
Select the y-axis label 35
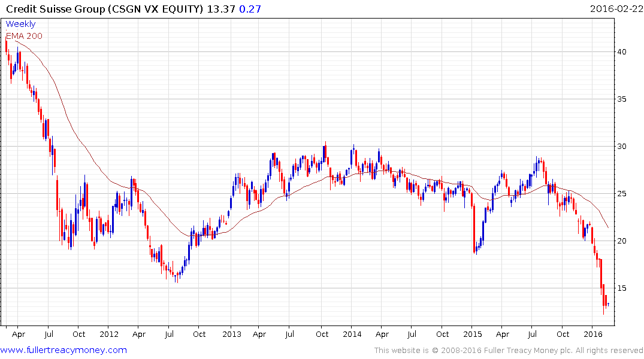point(621,99)
